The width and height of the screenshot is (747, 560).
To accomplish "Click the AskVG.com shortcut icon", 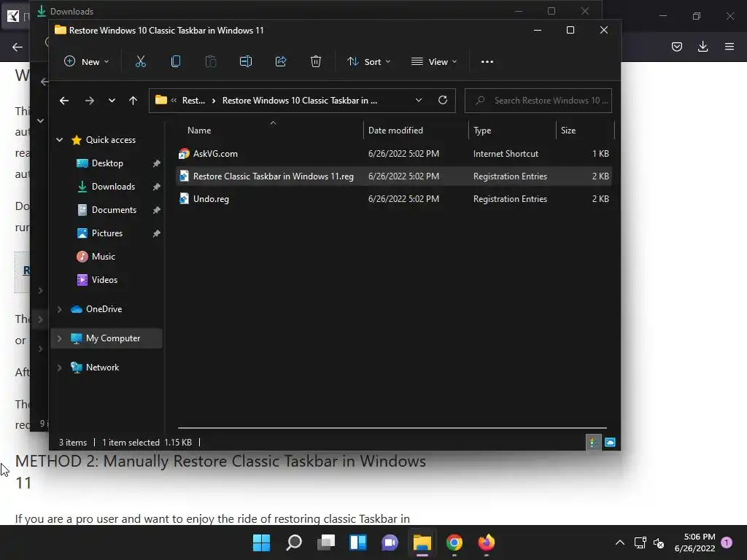I will click(184, 153).
